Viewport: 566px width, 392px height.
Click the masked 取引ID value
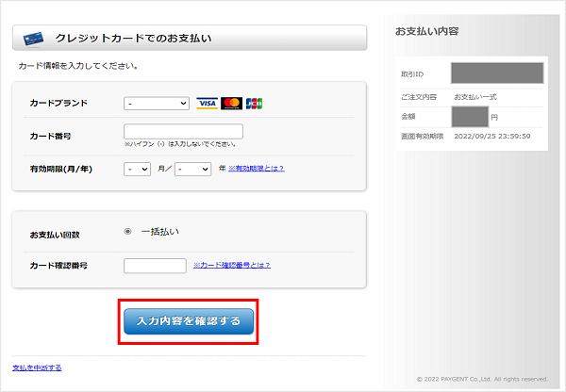coord(496,73)
